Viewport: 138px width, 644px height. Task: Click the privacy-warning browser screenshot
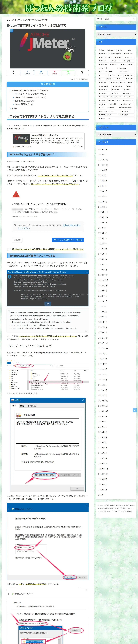48,216
